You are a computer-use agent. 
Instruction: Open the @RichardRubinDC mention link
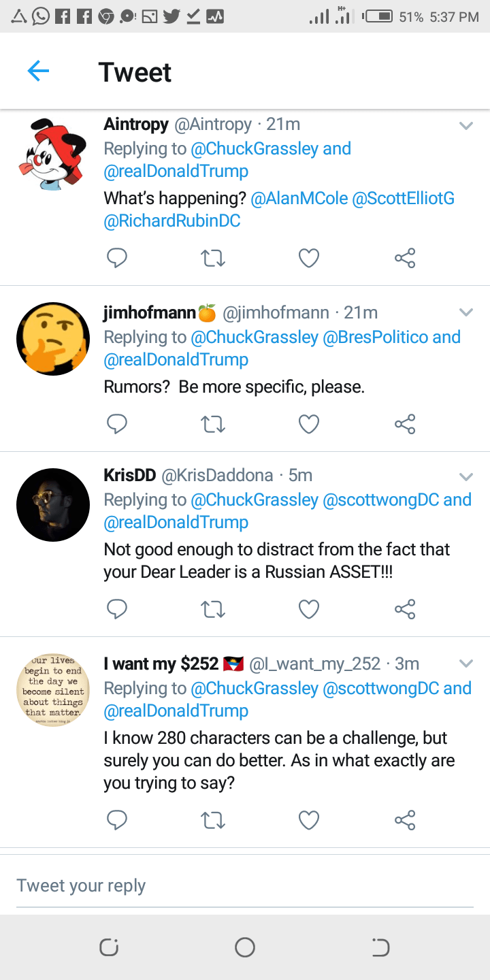(x=172, y=221)
